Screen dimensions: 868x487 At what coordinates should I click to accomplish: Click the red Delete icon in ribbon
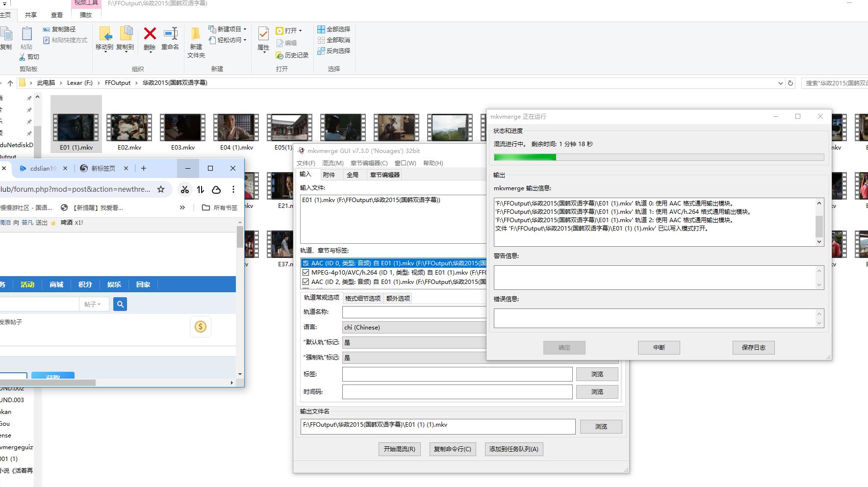(150, 34)
